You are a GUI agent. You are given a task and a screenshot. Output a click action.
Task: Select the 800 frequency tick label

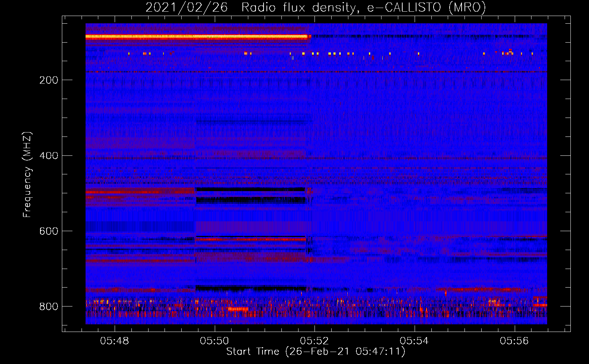click(x=49, y=306)
